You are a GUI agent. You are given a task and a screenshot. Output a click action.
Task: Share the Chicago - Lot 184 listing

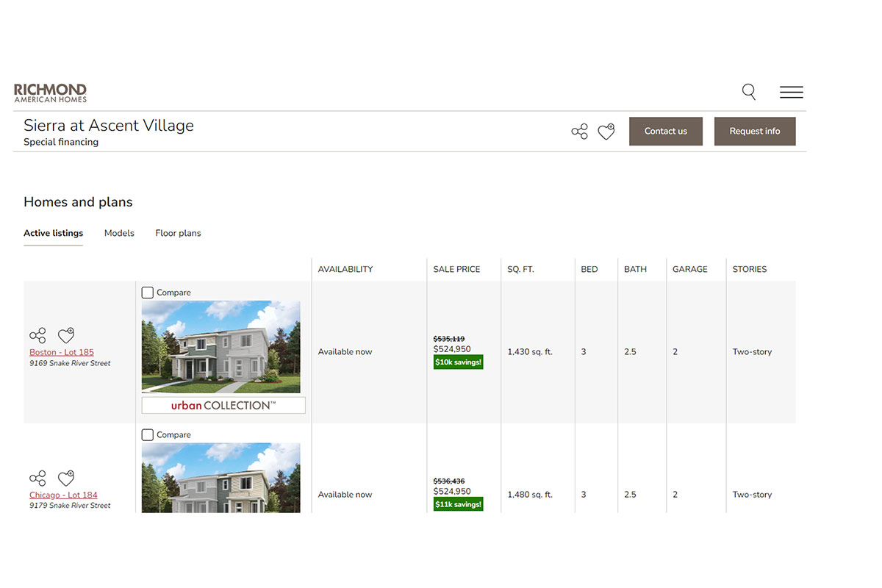37,478
